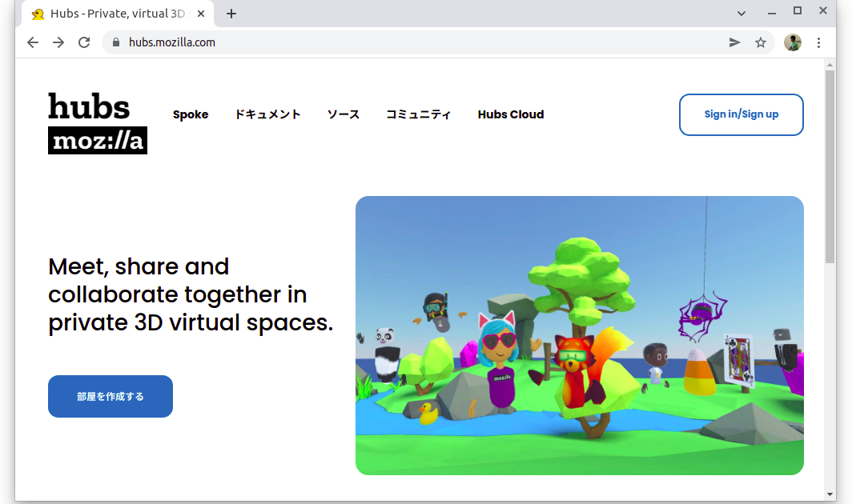Click the Sign in/Sign up button
The image size is (852, 504).
[741, 114]
